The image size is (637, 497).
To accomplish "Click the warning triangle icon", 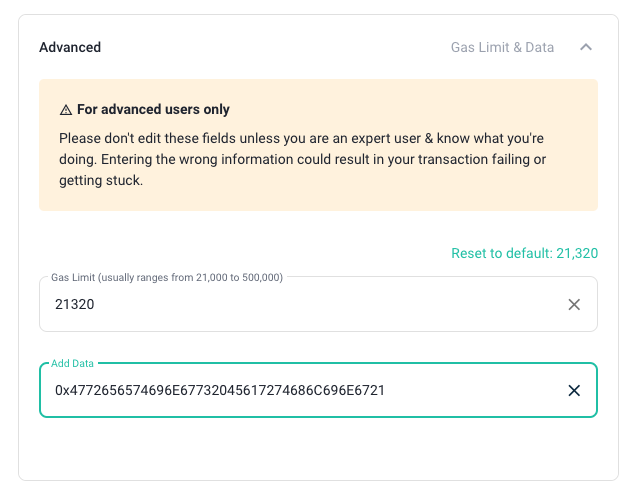I will coord(66,110).
